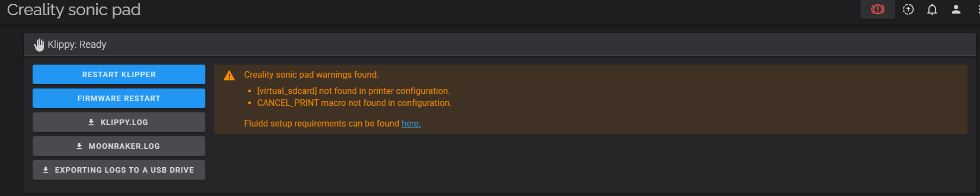Click the download arrow beside MOONRAKER.LOG
This screenshot has width=980, height=196.
tap(79, 146)
